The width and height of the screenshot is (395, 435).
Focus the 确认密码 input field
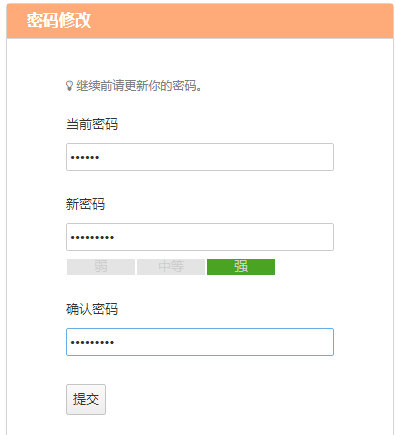200,342
